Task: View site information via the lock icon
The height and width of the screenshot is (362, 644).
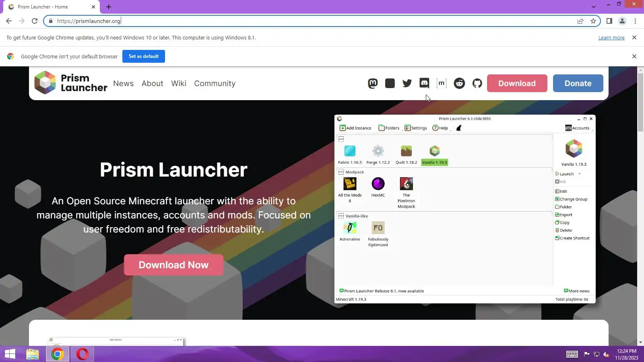Action: [50, 21]
